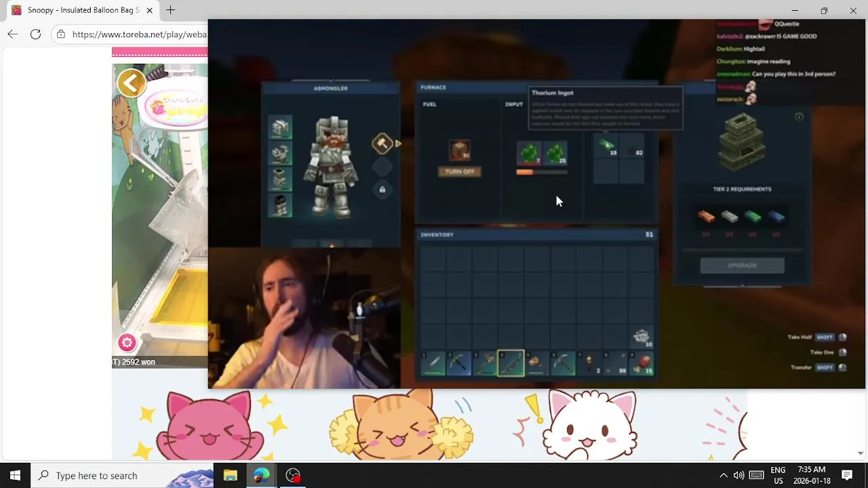
Task: Select hotbar slot 5 hammer
Action: [x=537, y=363]
